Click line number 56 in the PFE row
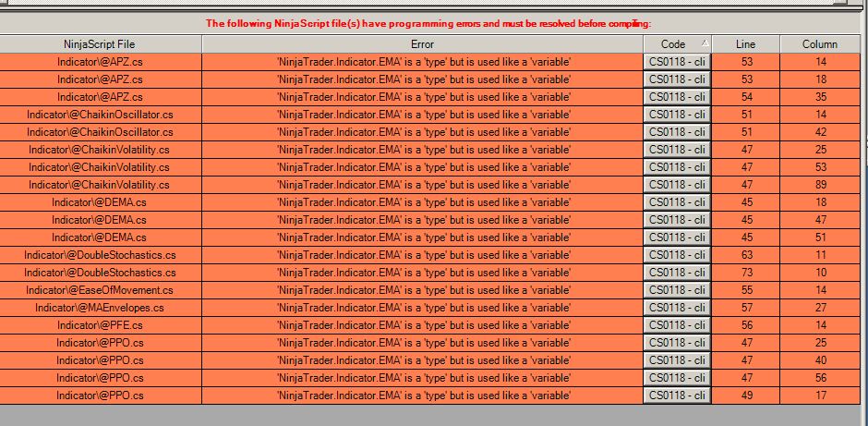 point(746,325)
